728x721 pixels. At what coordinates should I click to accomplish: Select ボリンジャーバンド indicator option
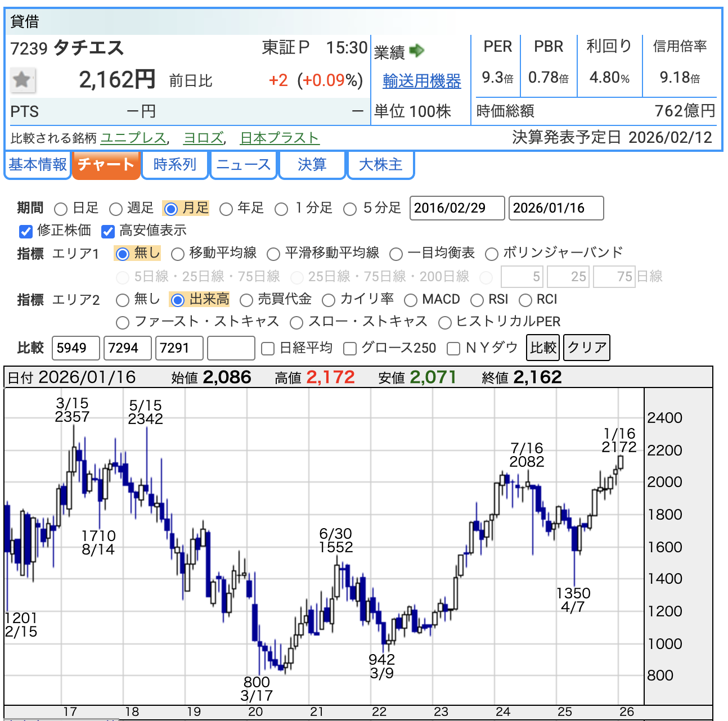point(492,254)
